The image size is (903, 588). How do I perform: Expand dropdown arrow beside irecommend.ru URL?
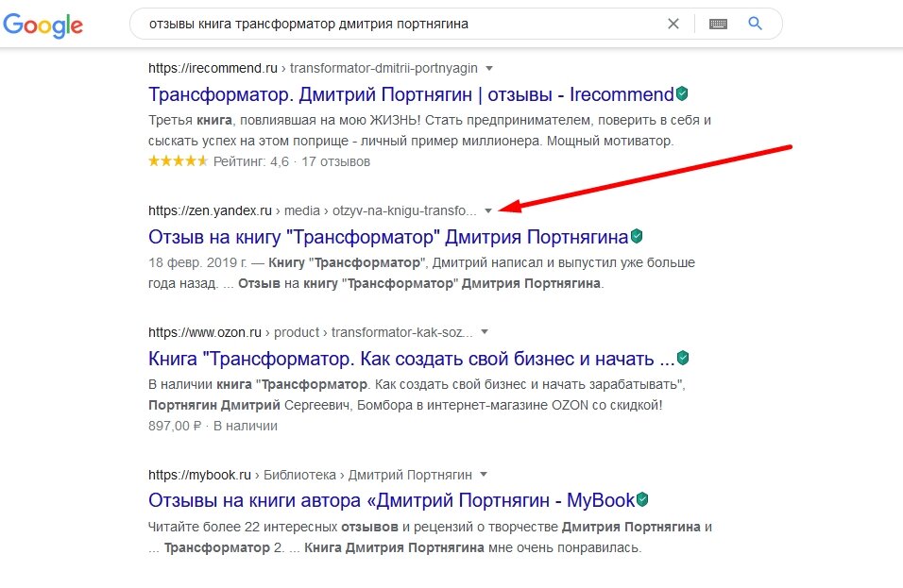(489, 69)
